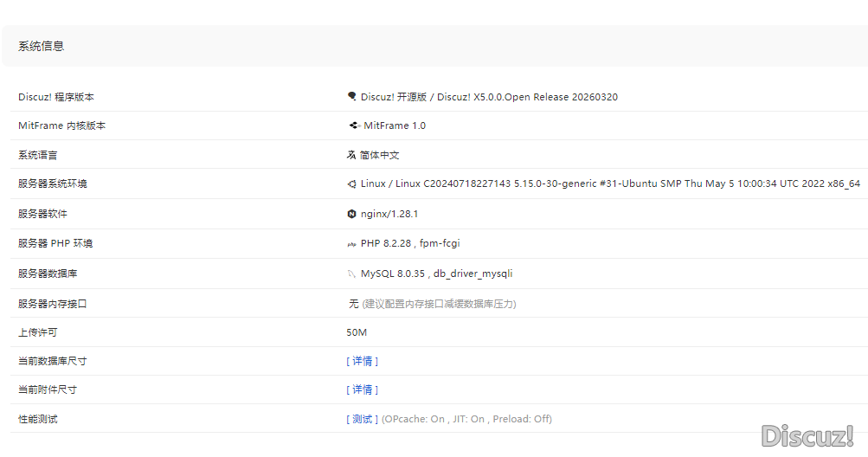Open 详情 link for 当前数据库尺寸
The width and height of the screenshot is (868, 457).
pos(363,361)
